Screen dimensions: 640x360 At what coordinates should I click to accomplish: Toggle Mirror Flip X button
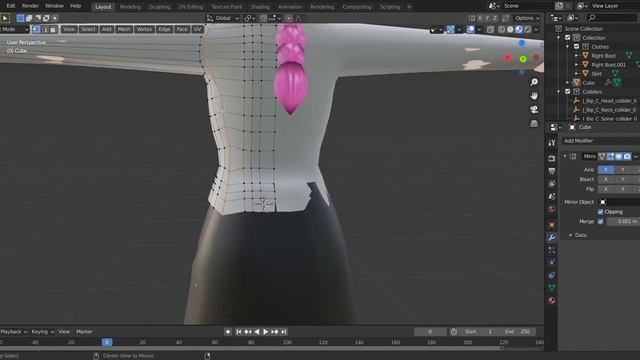[606, 189]
